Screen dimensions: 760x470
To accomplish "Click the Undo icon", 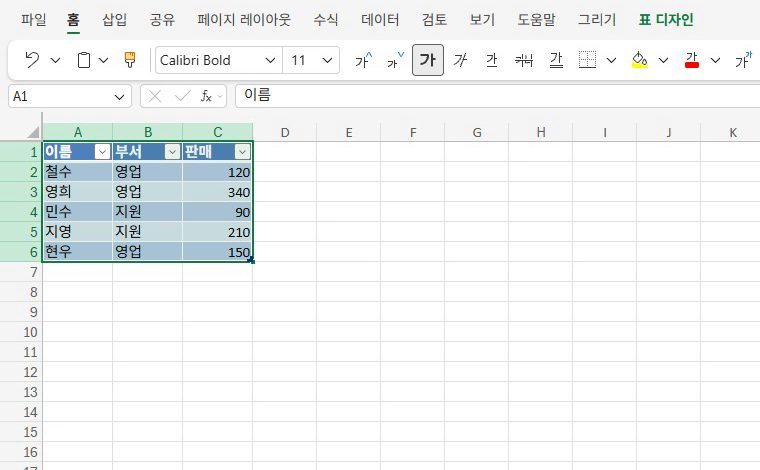I will [x=32, y=60].
